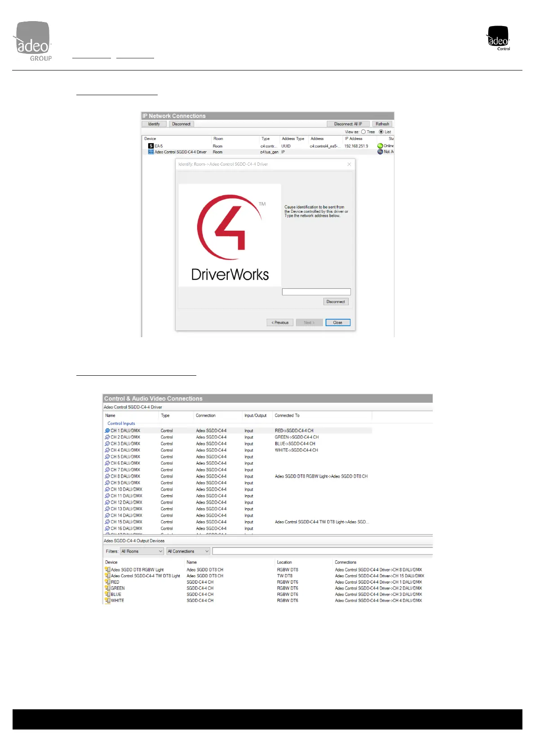Click the CH 2 DALI/DMX connection icon
535x756 pixels.
107,437
